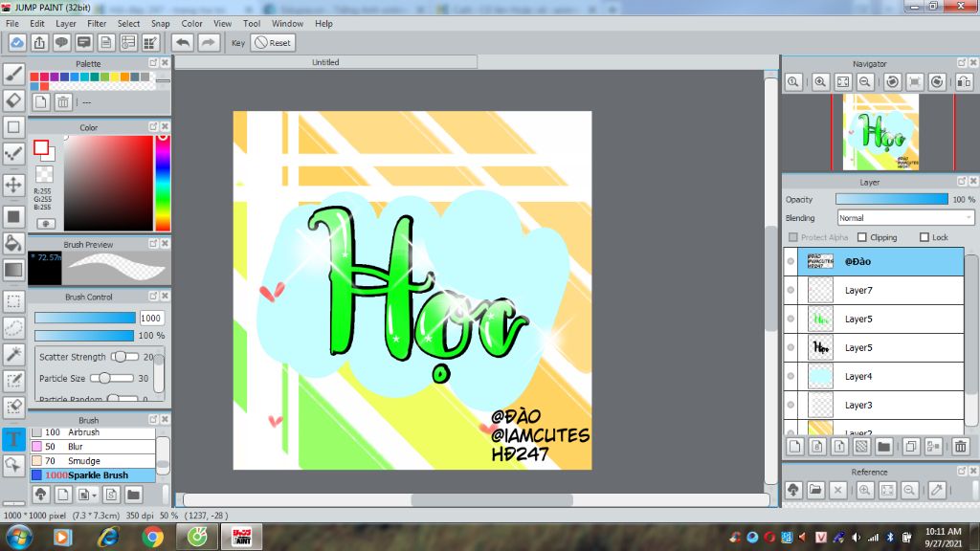Rotate canvas right in Navigator
Screen dimensions: 980x551
pos(937,82)
